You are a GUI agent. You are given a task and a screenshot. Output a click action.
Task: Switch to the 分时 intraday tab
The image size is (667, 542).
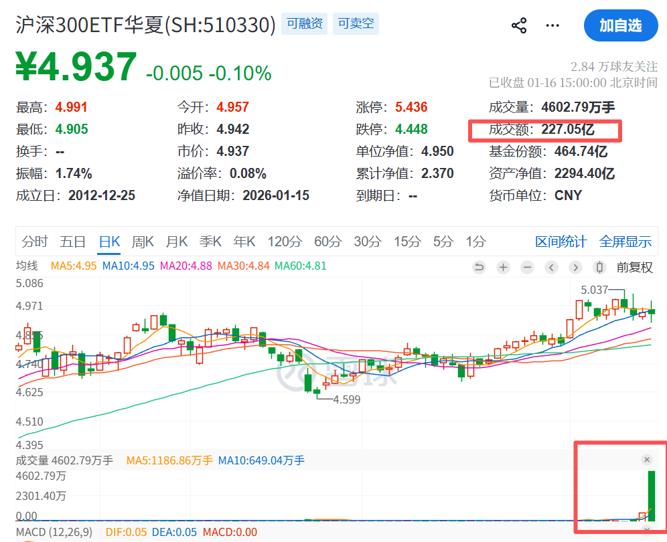[x=34, y=241]
